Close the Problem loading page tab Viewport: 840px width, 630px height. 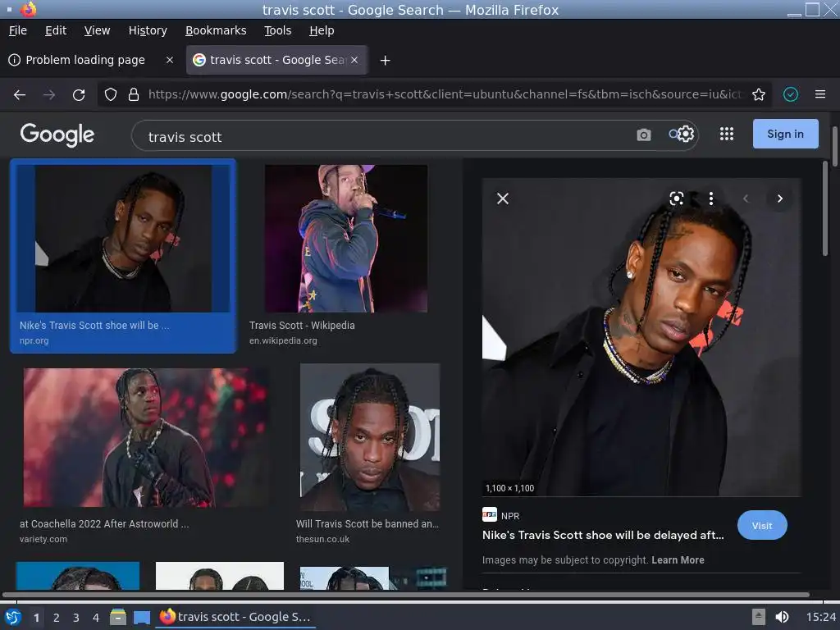(x=170, y=60)
